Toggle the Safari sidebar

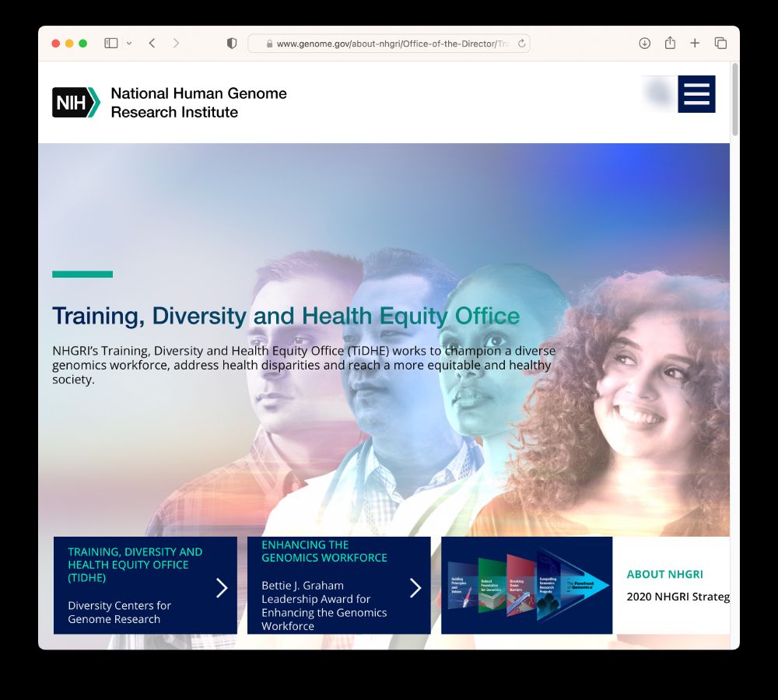point(110,43)
